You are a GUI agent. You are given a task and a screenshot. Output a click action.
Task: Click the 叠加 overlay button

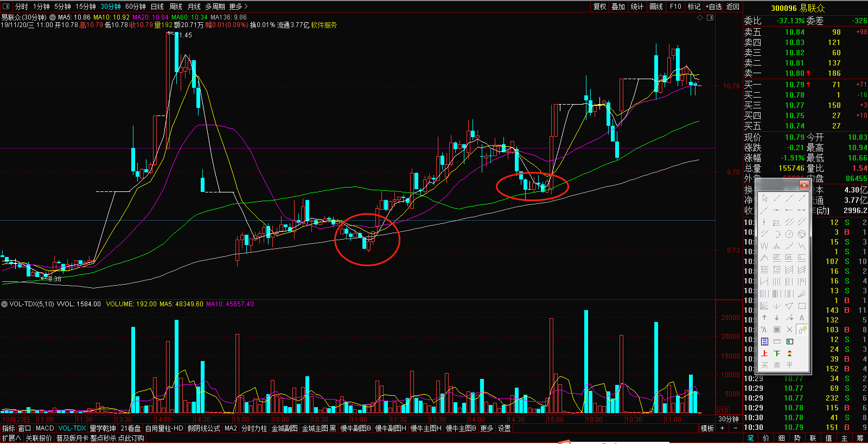point(618,7)
